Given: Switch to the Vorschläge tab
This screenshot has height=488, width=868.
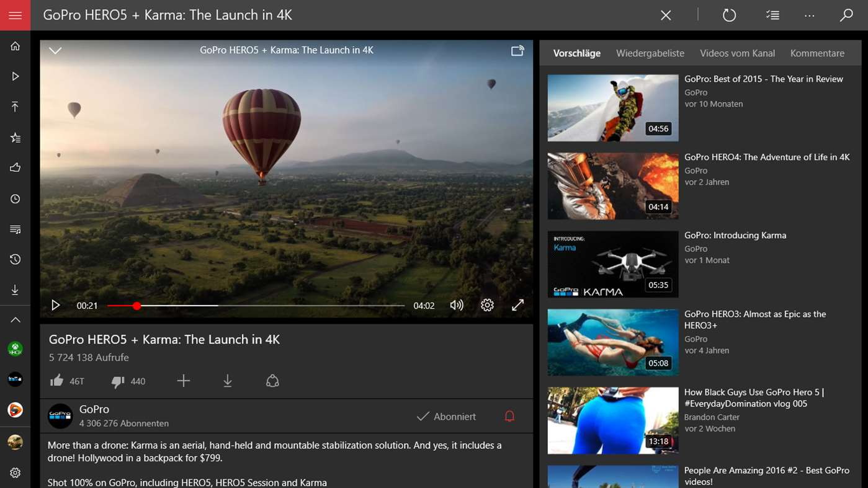Looking at the screenshot, I should (x=577, y=53).
